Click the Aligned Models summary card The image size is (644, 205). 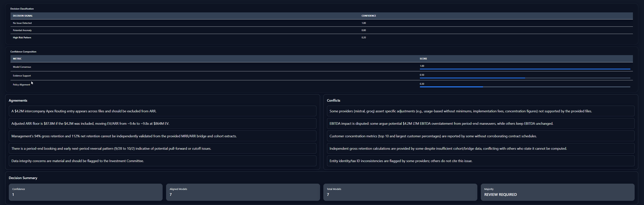[x=243, y=192]
